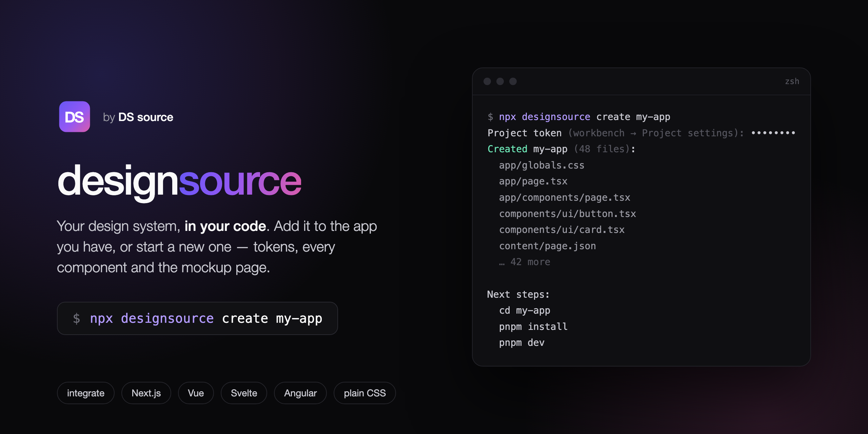Viewport: 868px width, 434px height.
Task: Select the Svelte pill
Action: pos(244,393)
